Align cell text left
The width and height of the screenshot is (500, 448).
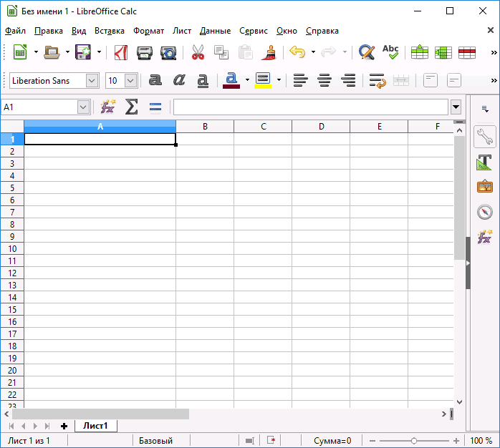click(300, 80)
